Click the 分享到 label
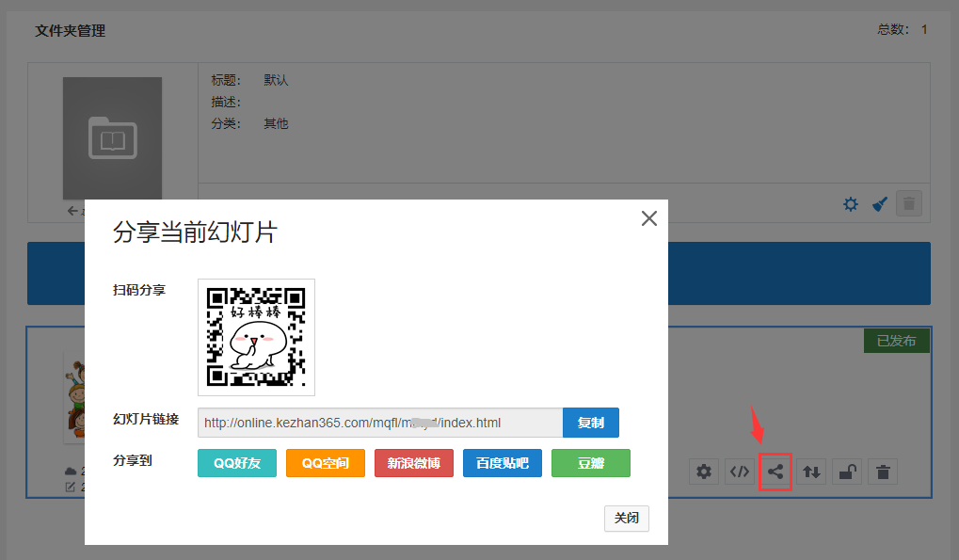This screenshot has width=959, height=560. [x=133, y=460]
